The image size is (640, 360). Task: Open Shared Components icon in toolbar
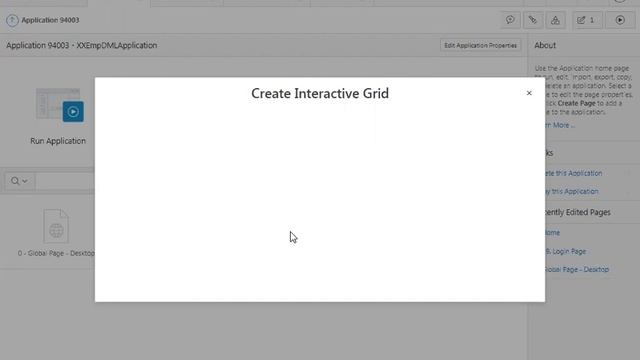coord(555,20)
